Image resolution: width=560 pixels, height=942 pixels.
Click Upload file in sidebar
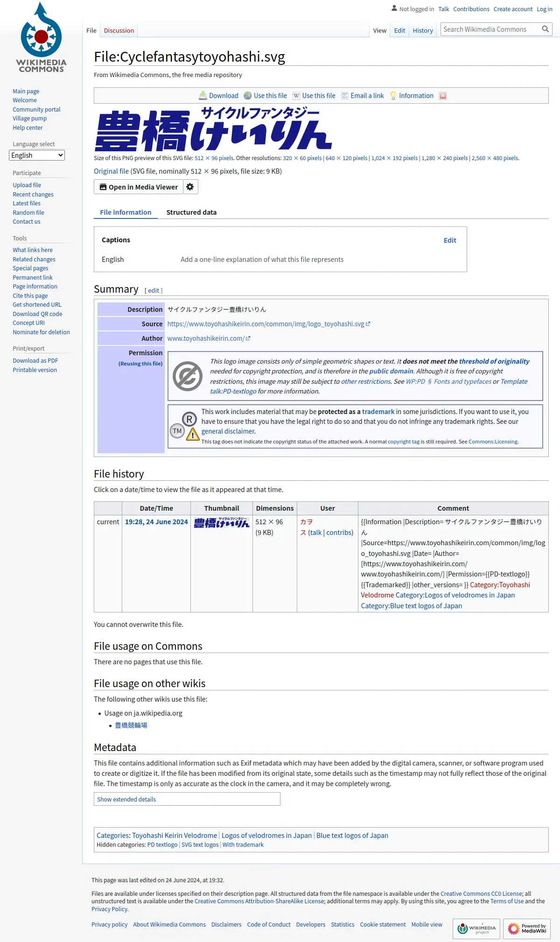click(x=27, y=185)
